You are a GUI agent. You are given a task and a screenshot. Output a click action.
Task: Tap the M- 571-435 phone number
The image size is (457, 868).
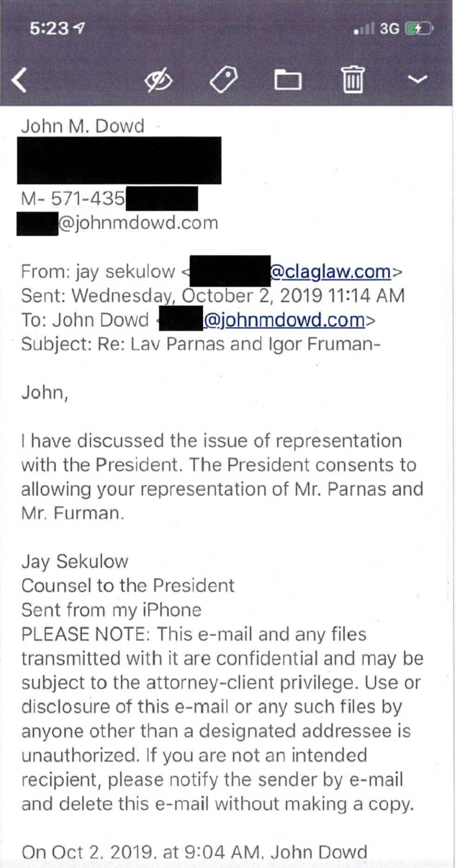73,199
